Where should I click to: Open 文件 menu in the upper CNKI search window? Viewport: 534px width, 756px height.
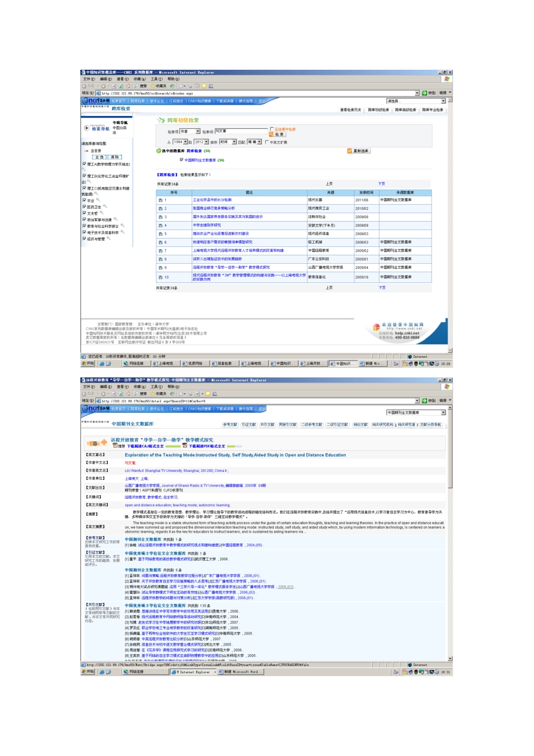pos(89,79)
